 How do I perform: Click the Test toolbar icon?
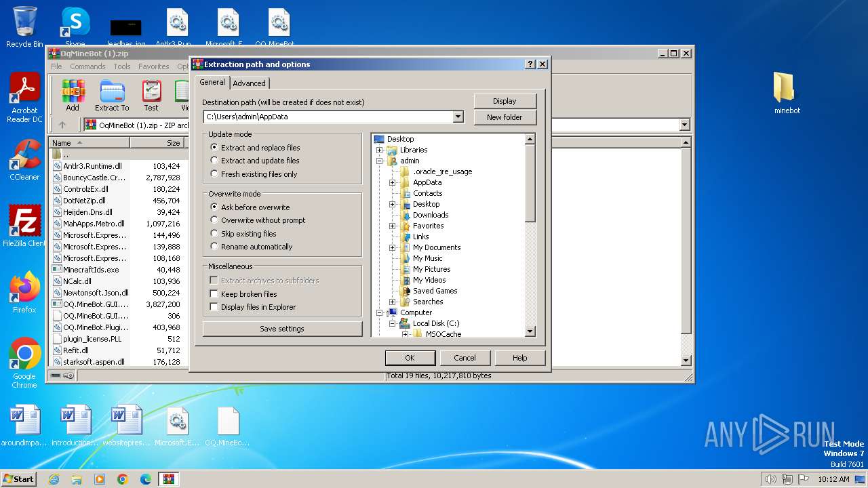151,95
